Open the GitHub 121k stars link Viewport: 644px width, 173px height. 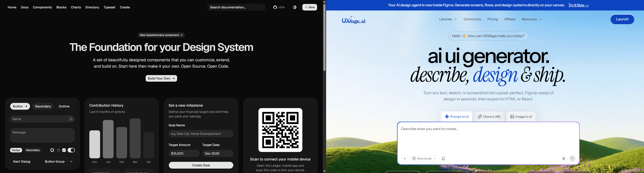tap(279, 7)
